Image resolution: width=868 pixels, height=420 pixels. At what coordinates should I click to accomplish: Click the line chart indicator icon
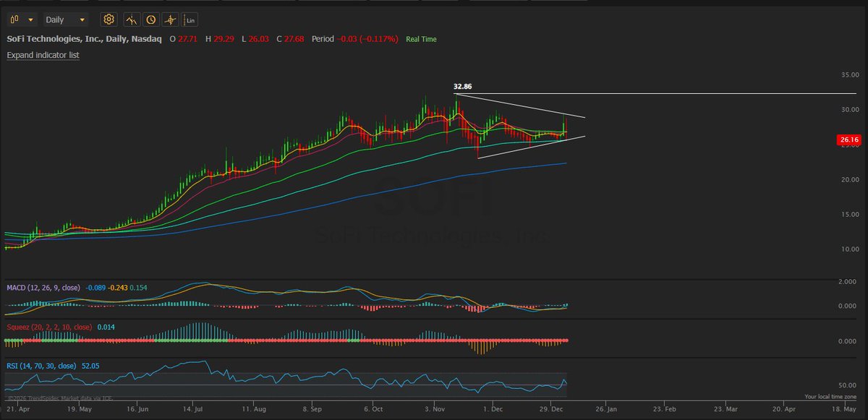click(130, 20)
